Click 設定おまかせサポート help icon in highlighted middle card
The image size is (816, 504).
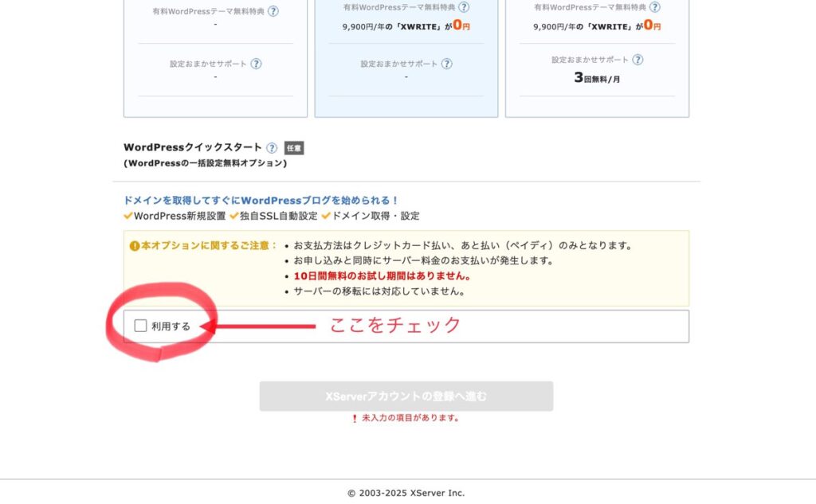pos(447,64)
